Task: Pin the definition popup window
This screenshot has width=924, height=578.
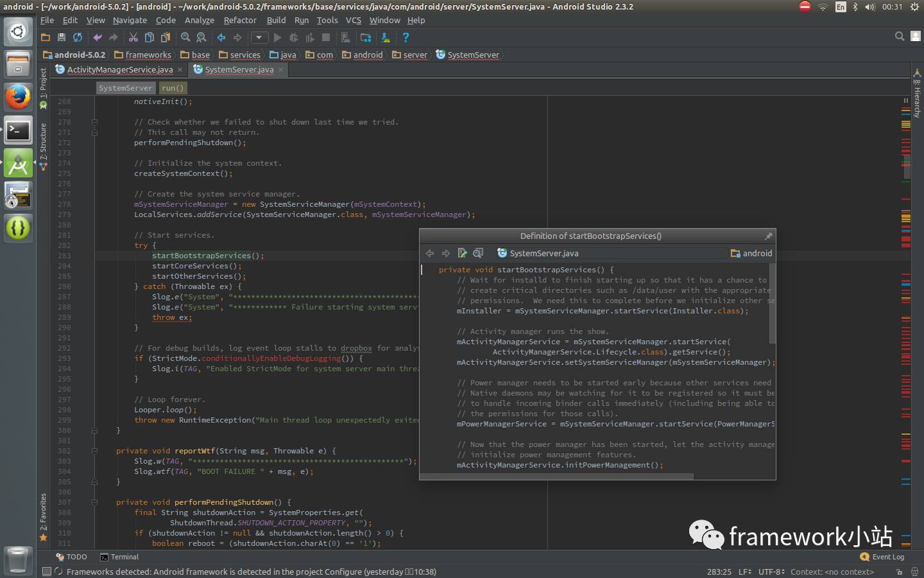Action: tap(768, 236)
